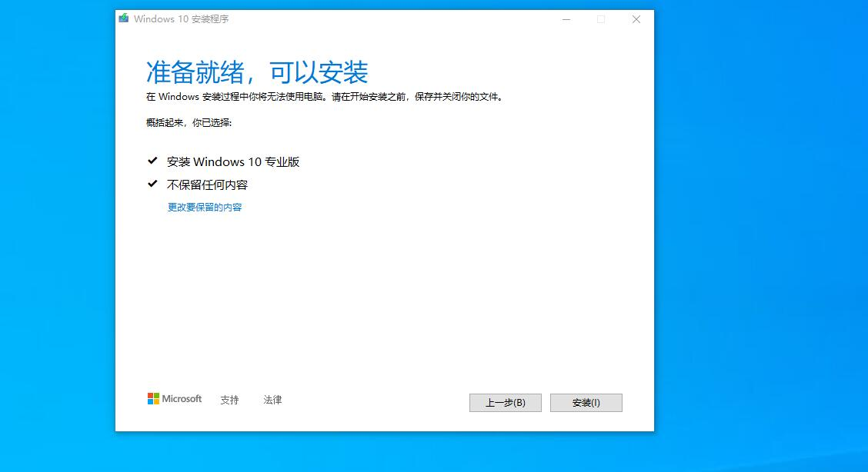
Task: Click the Microsoft four-color logo
Action: coord(153,399)
